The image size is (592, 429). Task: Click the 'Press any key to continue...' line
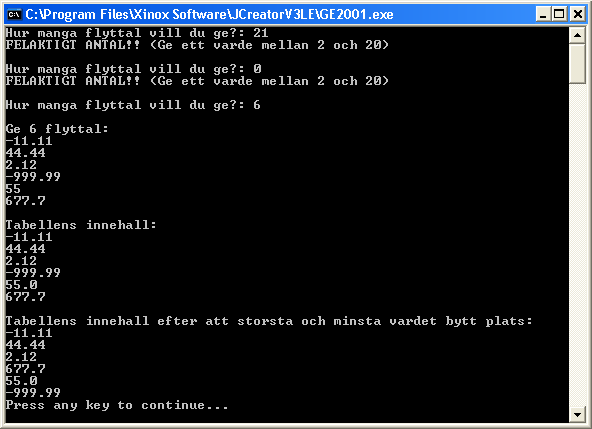tap(117, 405)
